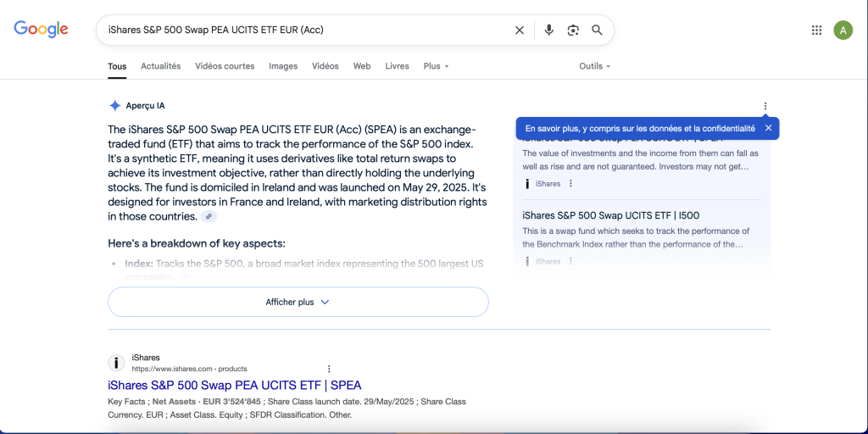Open the AI overview three-dot menu

[765, 106]
